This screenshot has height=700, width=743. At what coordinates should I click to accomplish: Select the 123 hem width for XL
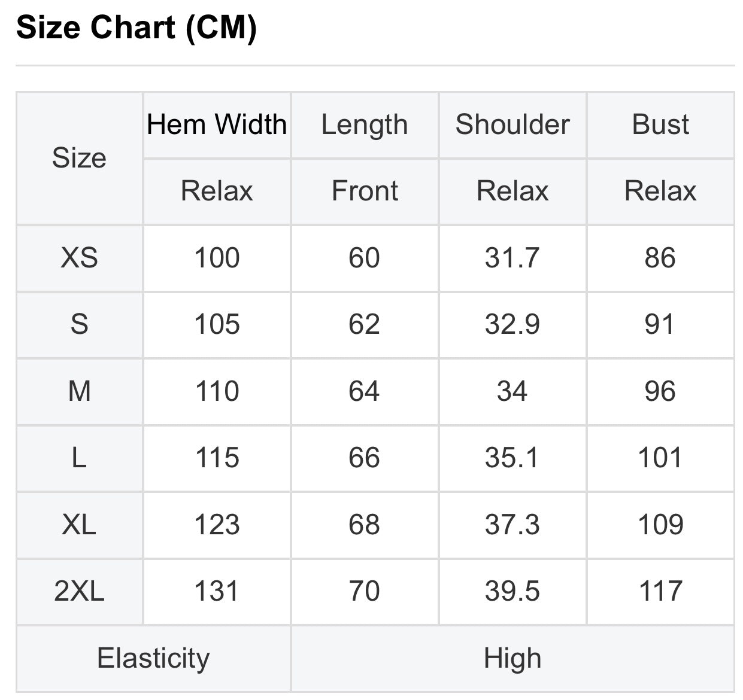click(x=217, y=525)
